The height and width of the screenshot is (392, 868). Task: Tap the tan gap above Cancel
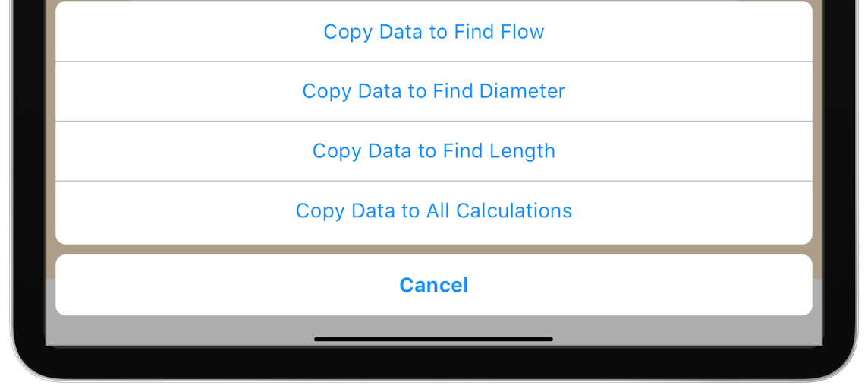coord(433,249)
